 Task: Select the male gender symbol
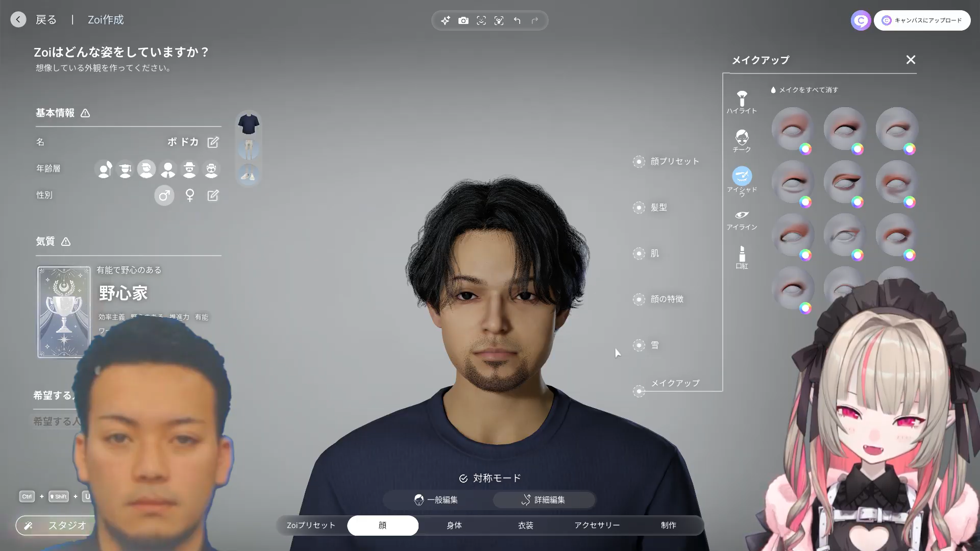tap(164, 195)
